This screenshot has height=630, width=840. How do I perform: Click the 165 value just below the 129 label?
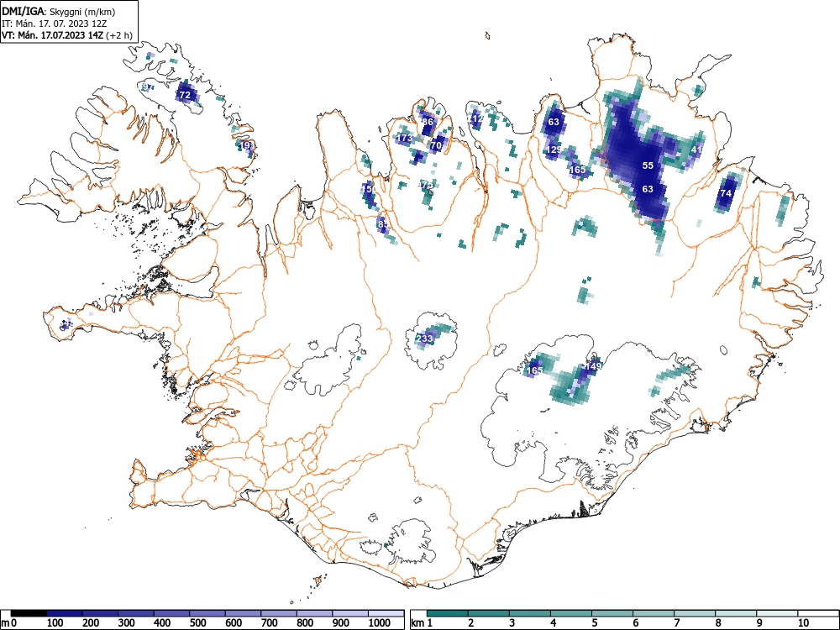click(578, 170)
